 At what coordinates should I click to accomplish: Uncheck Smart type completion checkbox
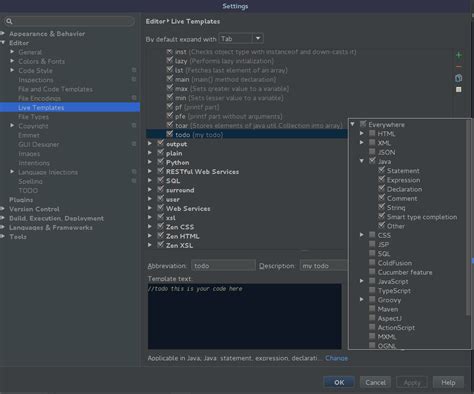pyautogui.click(x=382, y=217)
